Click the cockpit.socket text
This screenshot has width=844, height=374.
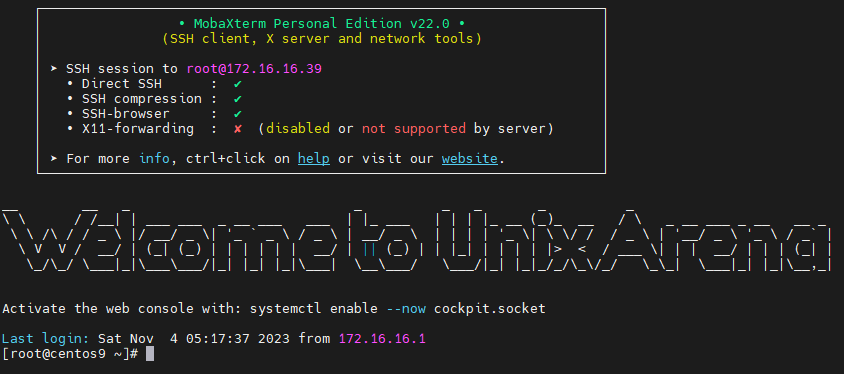tap(490, 309)
